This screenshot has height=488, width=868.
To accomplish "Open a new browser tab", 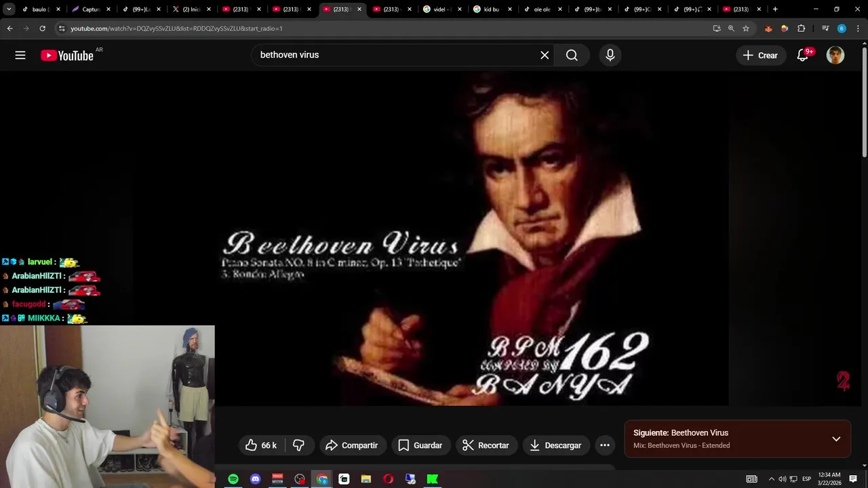I will pyautogui.click(x=775, y=9).
